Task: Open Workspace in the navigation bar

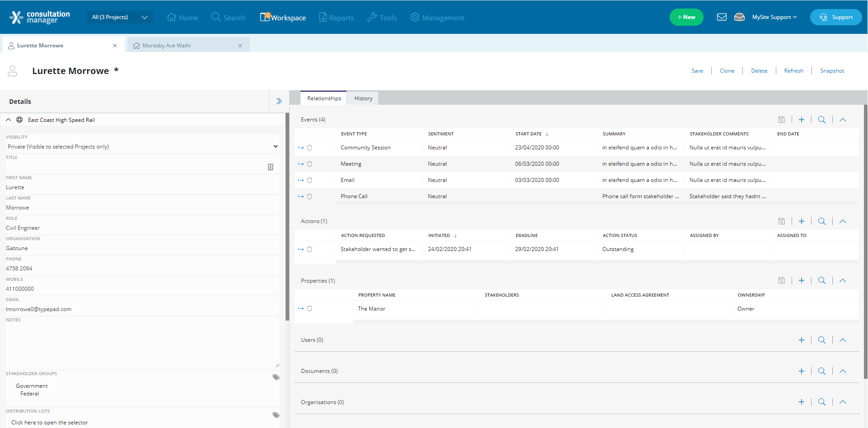Action: (x=283, y=18)
